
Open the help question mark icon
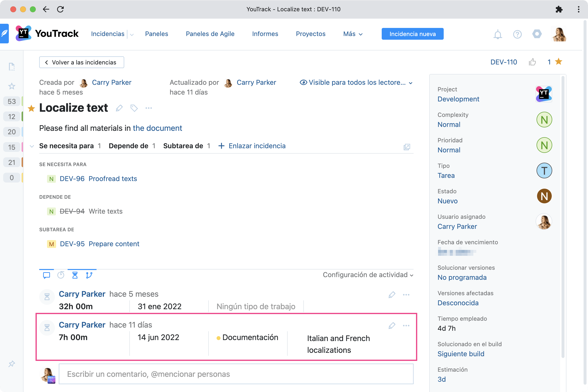(x=517, y=34)
